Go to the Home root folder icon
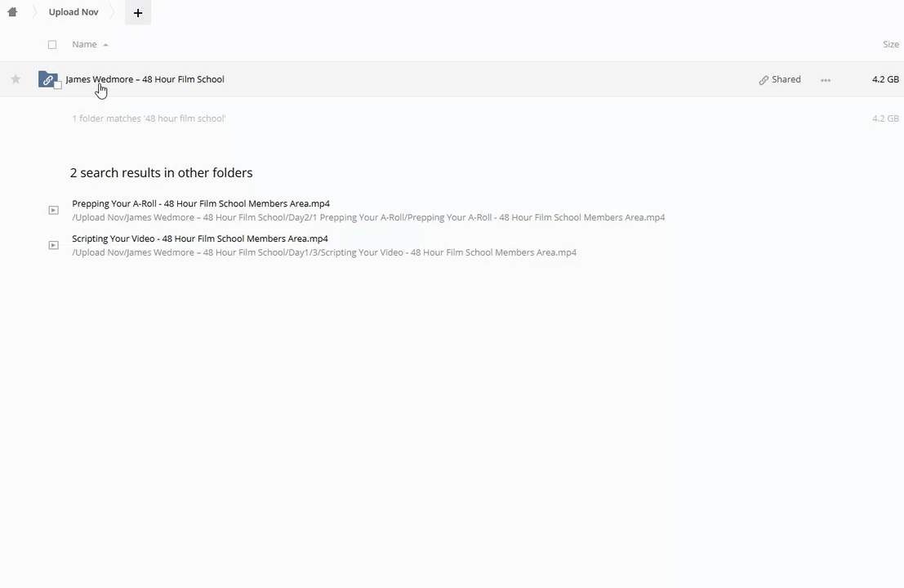This screenshot has height=588, width=904. [x=12, y=12]
